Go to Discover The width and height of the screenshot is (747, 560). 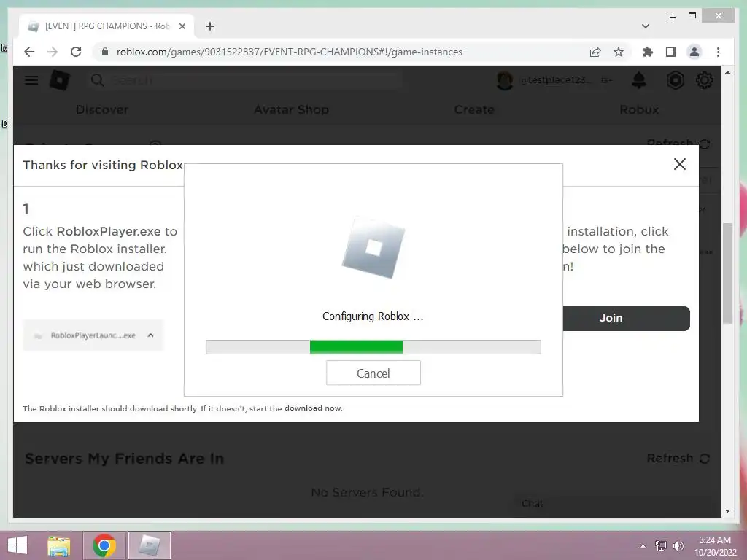click(x=102, y=109)
